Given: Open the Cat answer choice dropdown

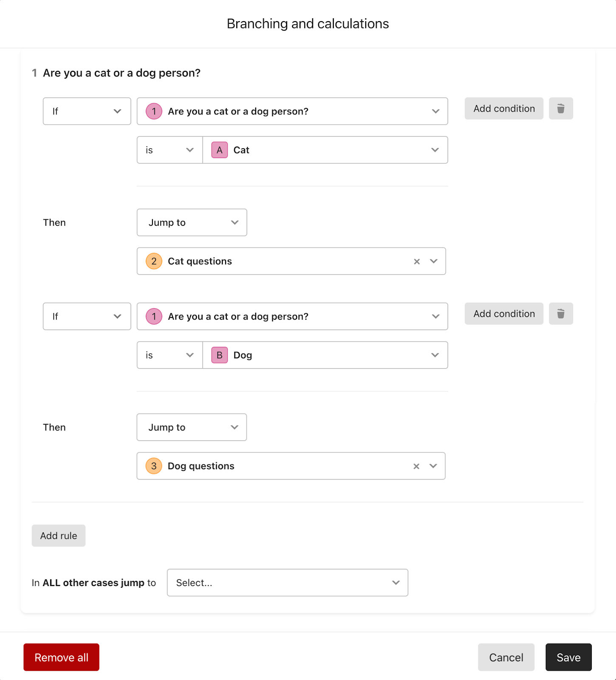Looking at the screenshot, I should 325,150.
